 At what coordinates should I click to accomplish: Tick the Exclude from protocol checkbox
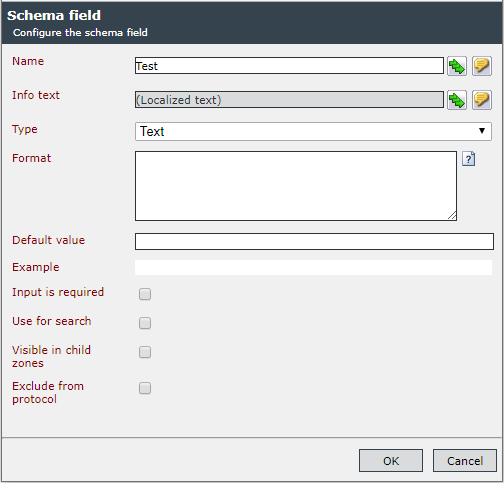pos(145,388)
